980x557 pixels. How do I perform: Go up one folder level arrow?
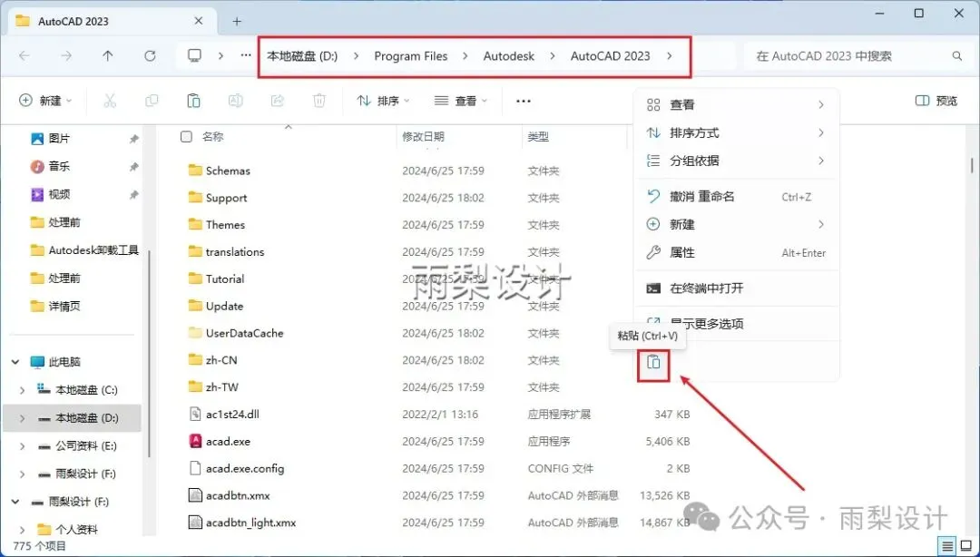tap(108, 55)
